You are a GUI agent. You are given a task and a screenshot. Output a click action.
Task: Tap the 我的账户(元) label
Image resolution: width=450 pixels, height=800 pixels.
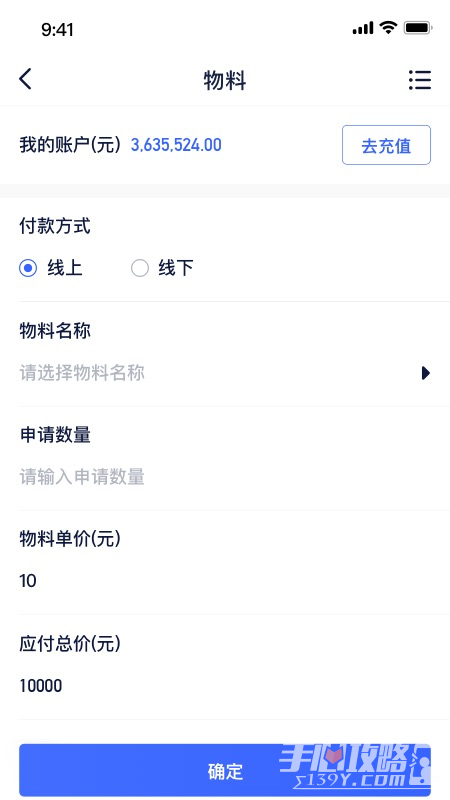(x=70, y=145)
